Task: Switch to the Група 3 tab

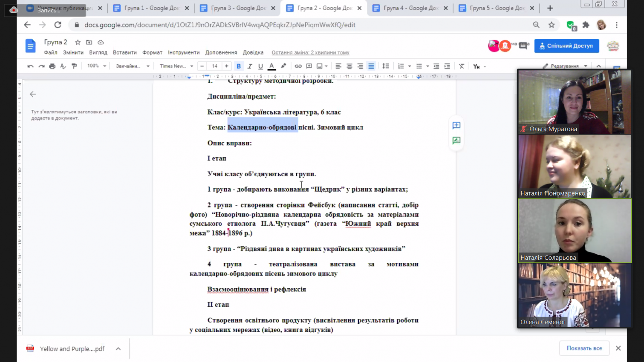Action: point(237,8)
